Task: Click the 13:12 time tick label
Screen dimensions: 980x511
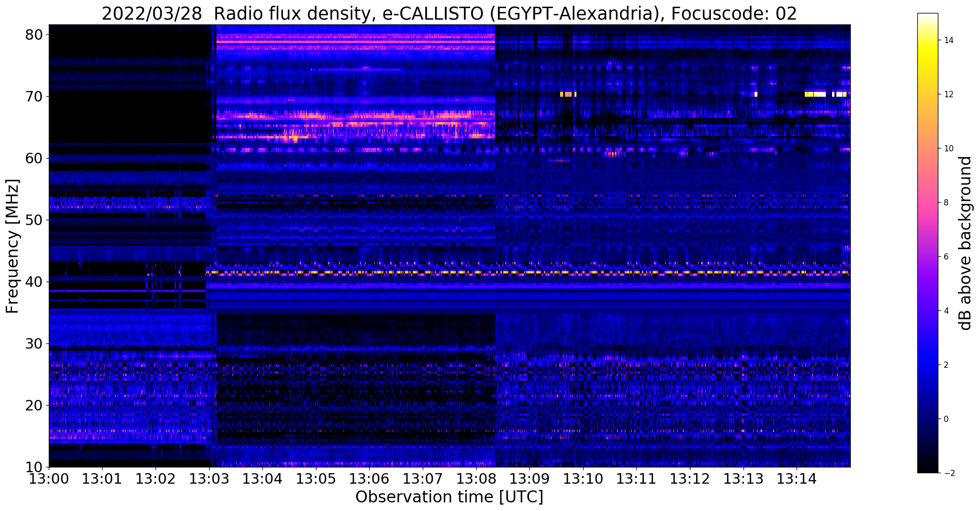Action: tap(690, 478)
